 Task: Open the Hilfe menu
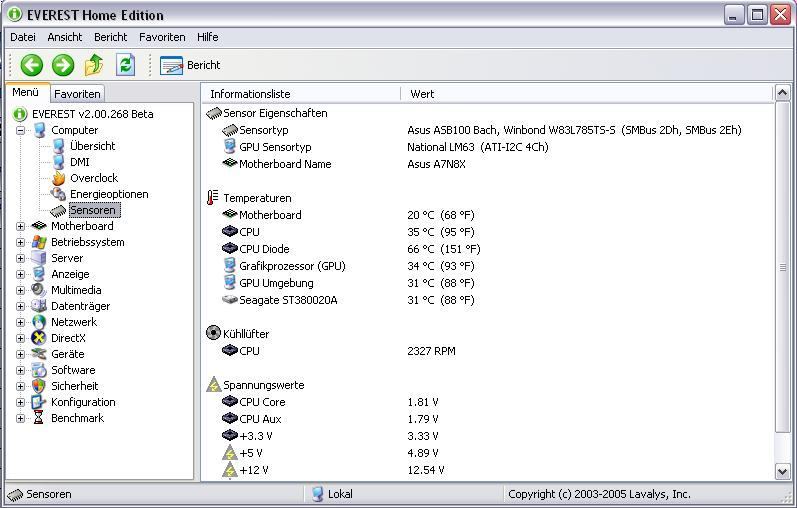pos(207,37)
